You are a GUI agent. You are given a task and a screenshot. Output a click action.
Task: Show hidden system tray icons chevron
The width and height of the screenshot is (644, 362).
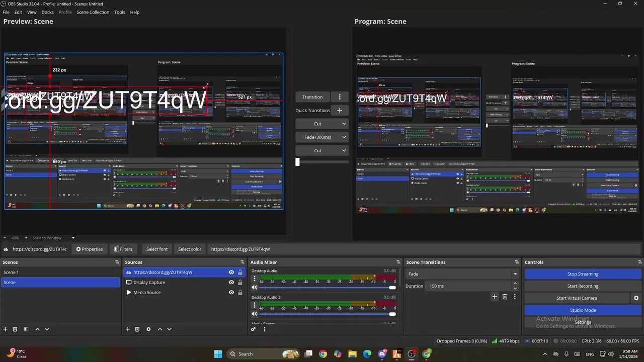pos(545,354)
